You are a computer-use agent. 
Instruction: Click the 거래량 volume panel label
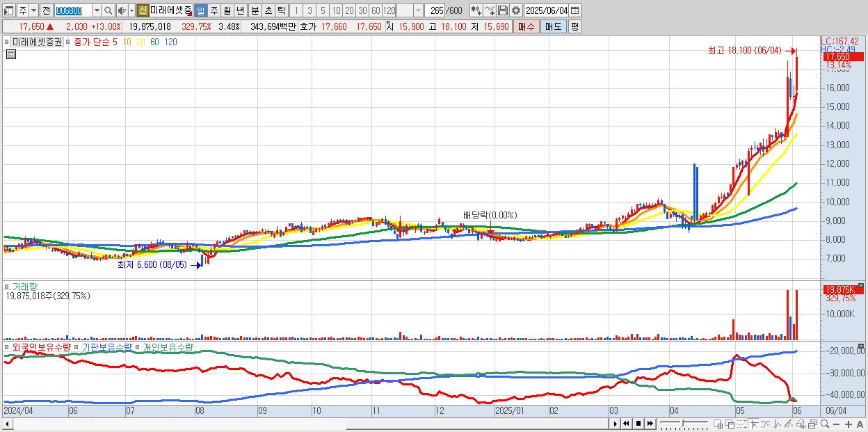[25, 286]
